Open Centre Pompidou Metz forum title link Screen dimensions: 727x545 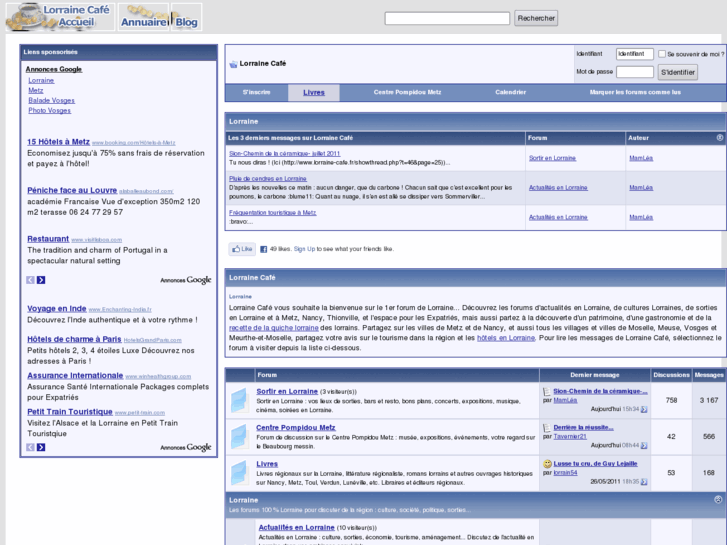296,428
